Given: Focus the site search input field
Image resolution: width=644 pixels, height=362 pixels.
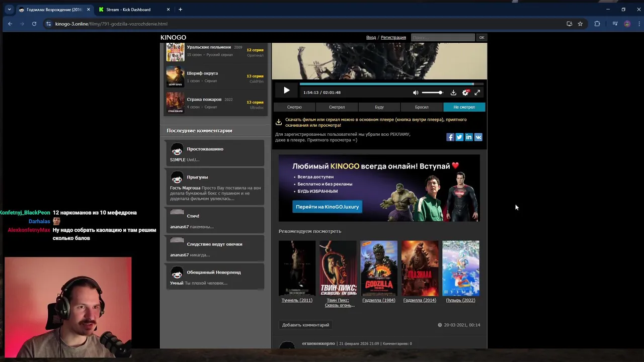Looking at the screenshot, I should (443, 37).
